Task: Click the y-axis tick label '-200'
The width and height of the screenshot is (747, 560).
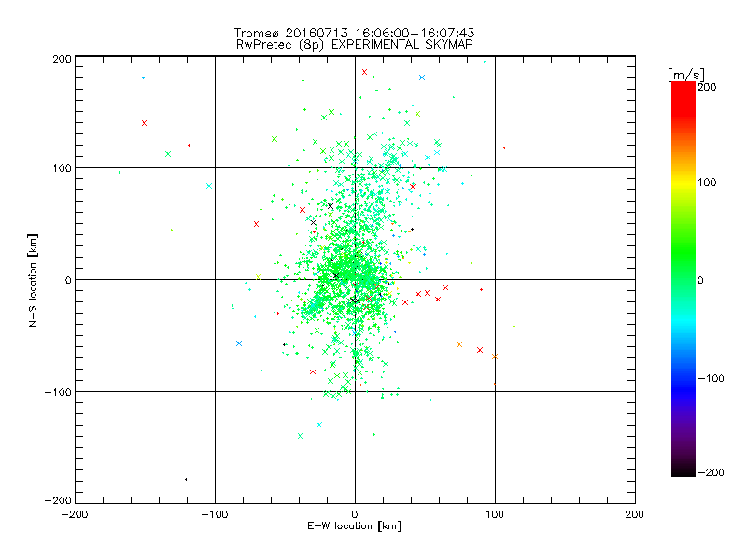Action: [x=58, y=500]
